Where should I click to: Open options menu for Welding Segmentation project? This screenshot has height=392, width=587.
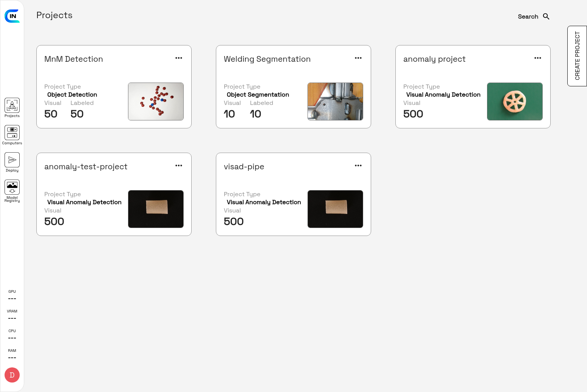358,58
